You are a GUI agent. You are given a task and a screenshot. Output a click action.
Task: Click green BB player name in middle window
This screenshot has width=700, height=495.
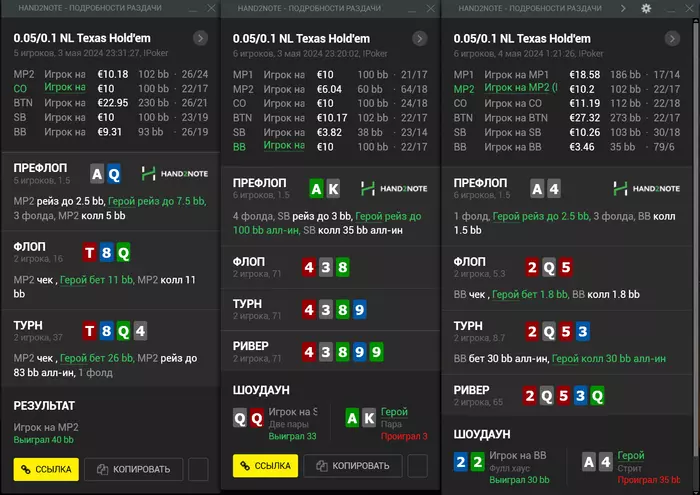(x=284, y=146)
